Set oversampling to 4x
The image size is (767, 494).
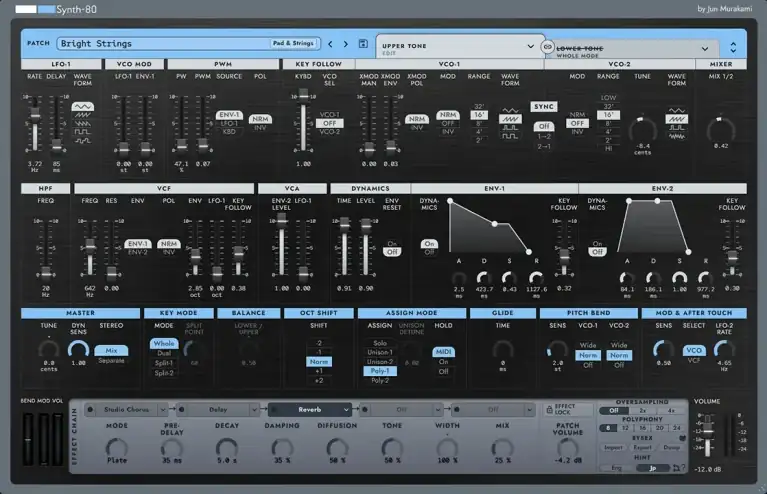coord(671,411)
